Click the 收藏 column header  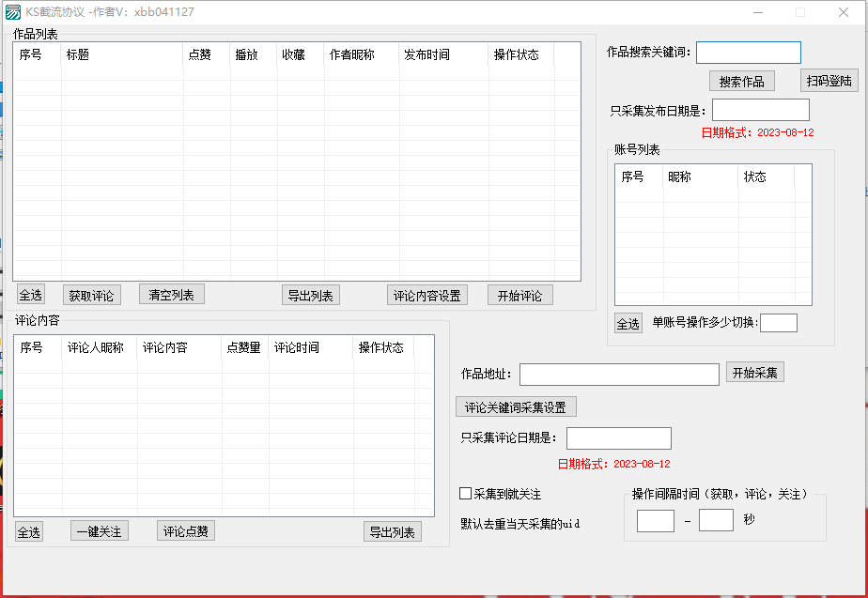click(x=301, y=54)
